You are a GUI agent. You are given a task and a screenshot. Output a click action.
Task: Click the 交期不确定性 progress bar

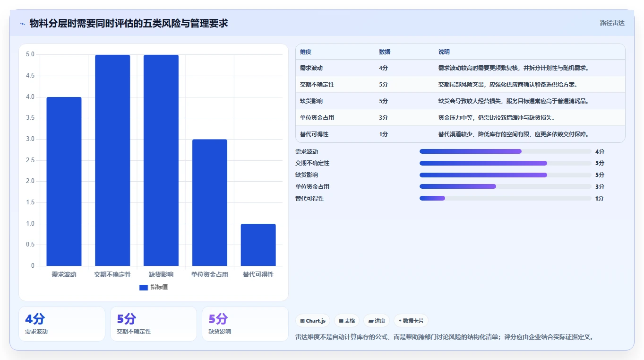(506, 163)
